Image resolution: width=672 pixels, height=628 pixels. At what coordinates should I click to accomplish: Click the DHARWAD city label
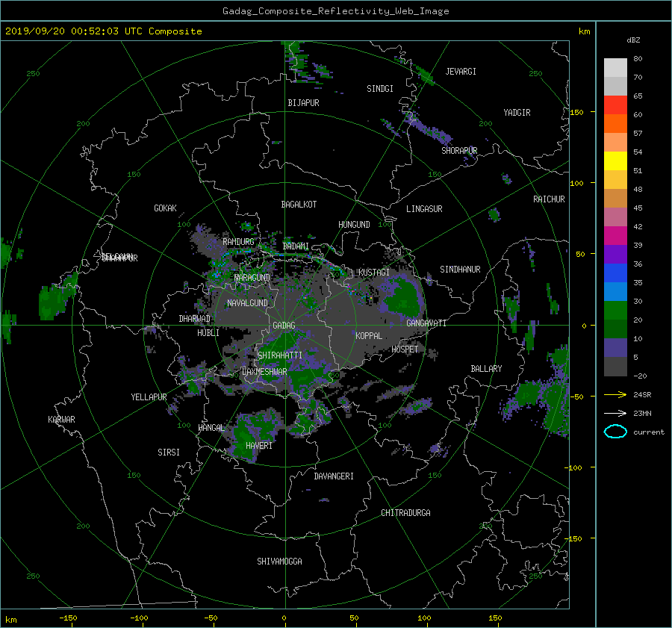195,319
